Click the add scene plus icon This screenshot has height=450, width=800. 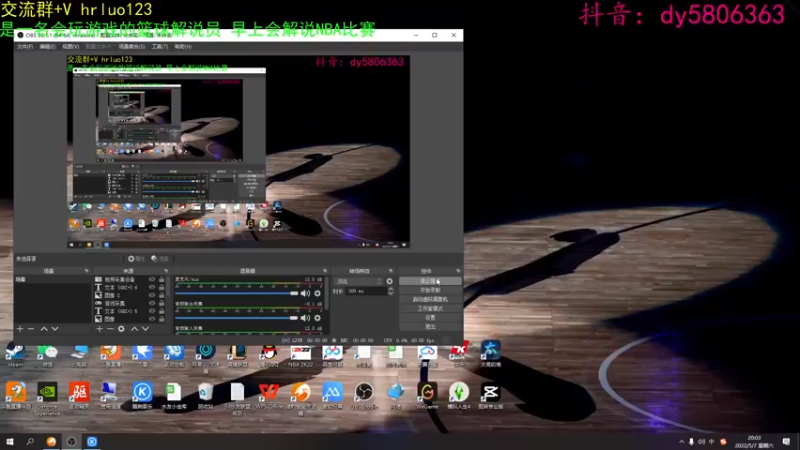point(20,329)
